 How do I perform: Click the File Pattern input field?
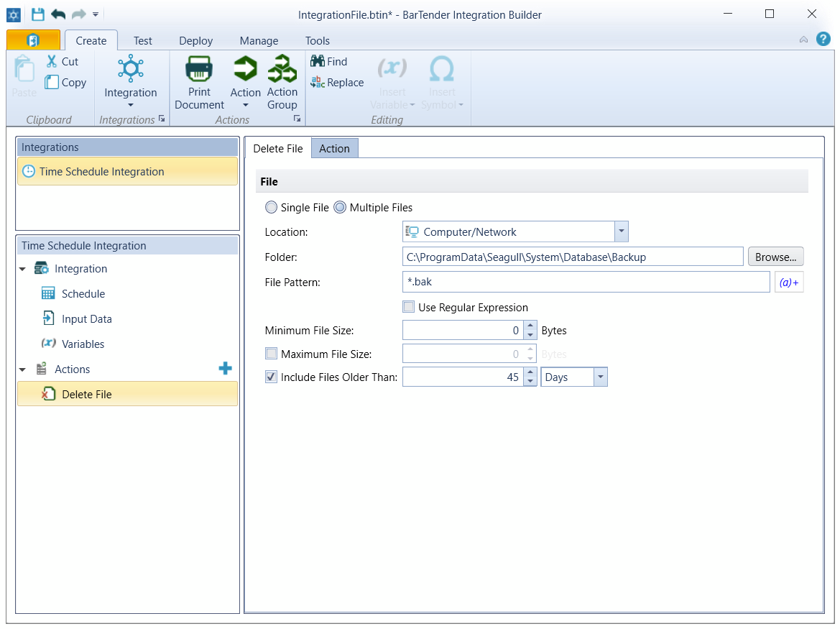pos(586,282)
